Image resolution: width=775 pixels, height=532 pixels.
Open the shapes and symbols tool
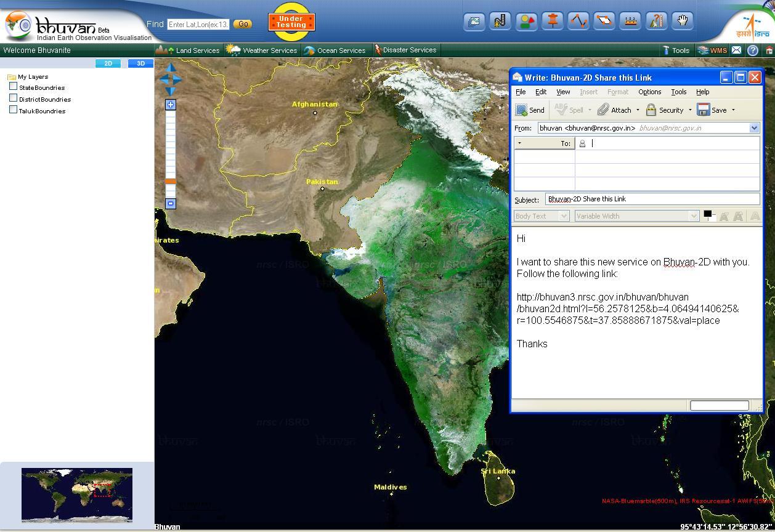pyautogui.click(x=527, y=22)
